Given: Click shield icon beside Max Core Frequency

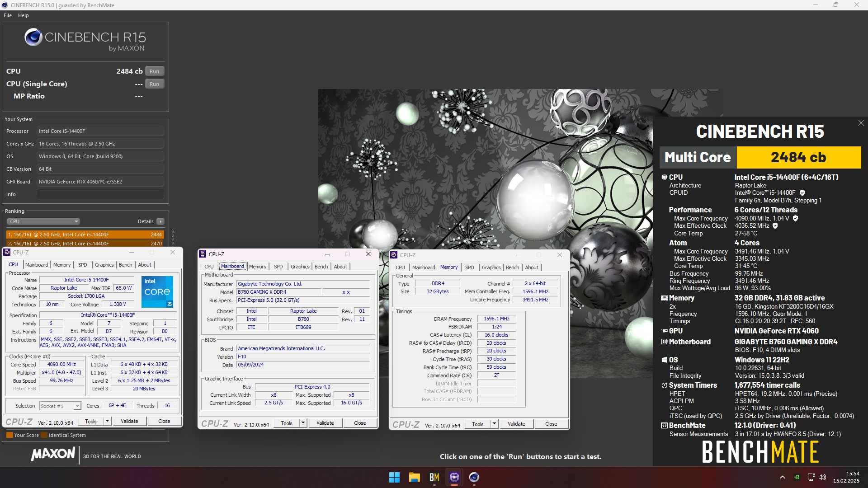Looking at the screenshot, I should point(796,218).
